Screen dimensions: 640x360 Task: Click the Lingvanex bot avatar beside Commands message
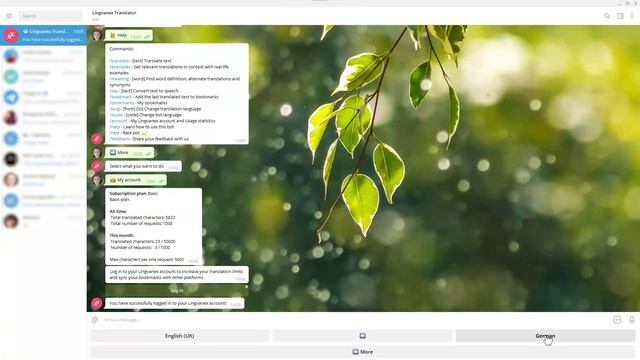click(x=97, y=139)
